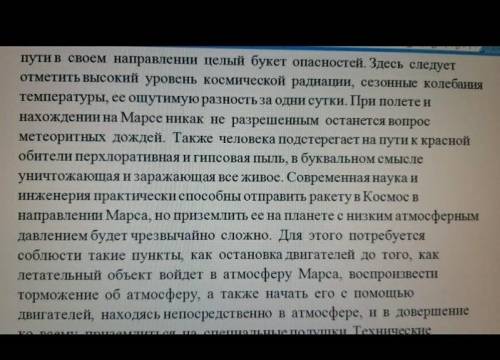Select the word "отправить"

[x=275, y=197]
